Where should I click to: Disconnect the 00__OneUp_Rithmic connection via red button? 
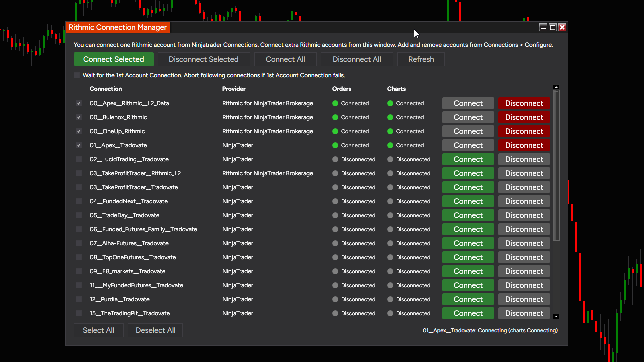point(524,131)
